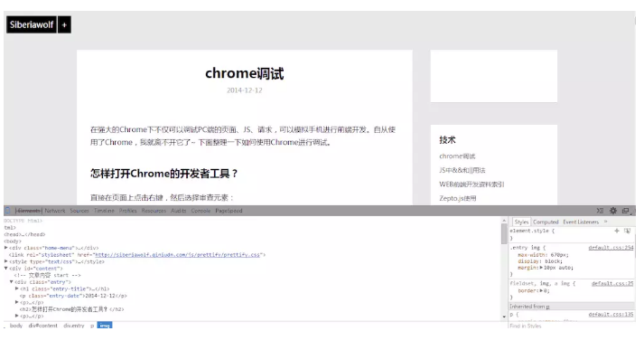This screenshot has width=644, height=350.
Task: Click the Find in Styles field
Action: coord(572,326)
